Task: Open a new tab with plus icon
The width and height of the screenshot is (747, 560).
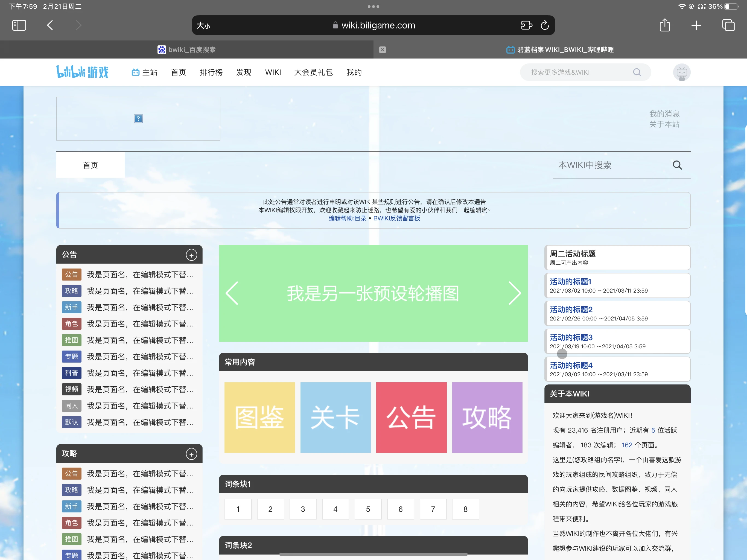Action: click(x=696, y=25)
